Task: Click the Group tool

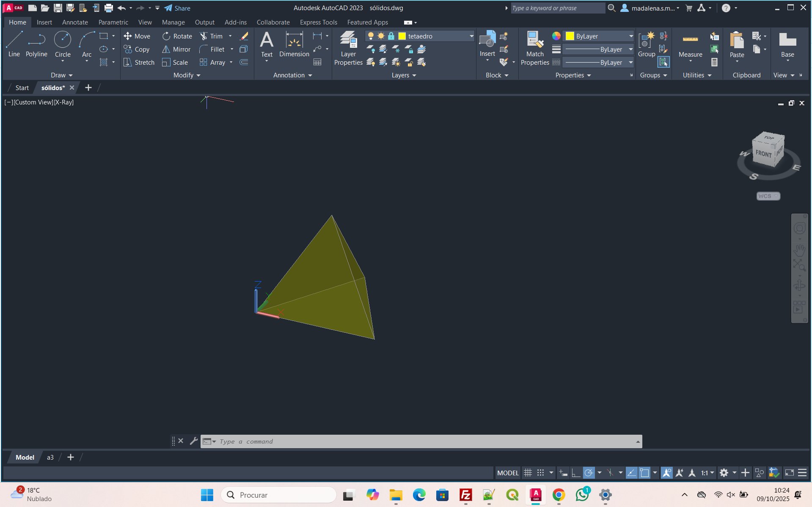Action: (x=646, y=44)
